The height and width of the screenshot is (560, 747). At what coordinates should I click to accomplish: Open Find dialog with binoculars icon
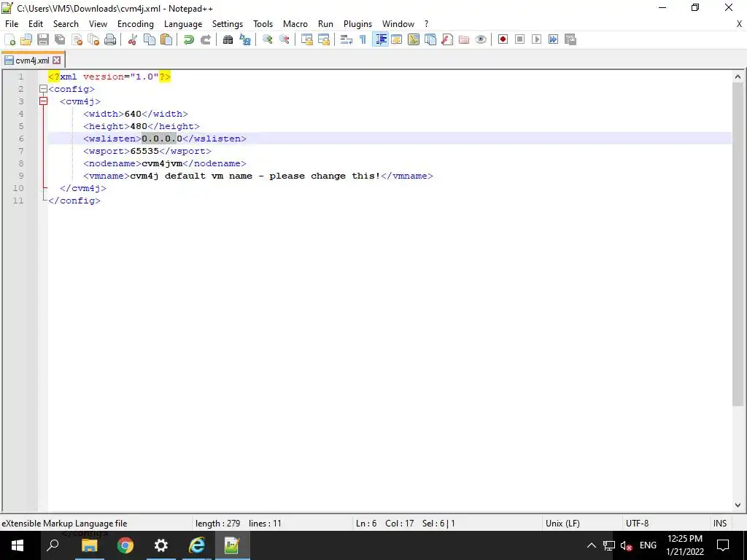click(x=228, y=39)
